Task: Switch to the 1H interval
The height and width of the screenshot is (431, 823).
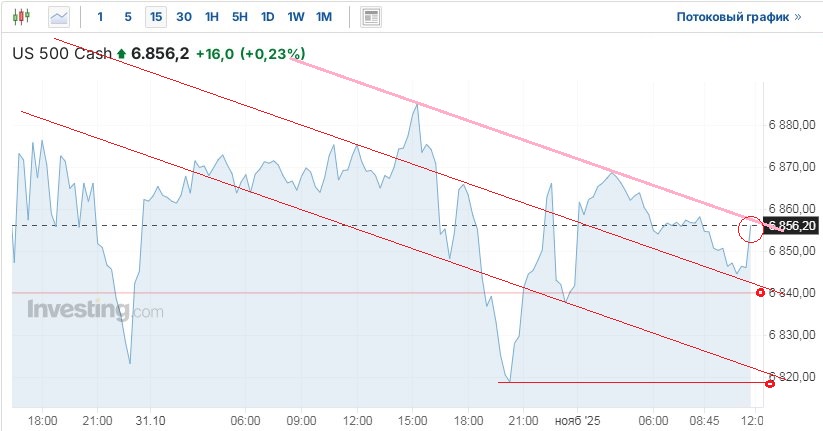Action: click(x=212, y=17)
